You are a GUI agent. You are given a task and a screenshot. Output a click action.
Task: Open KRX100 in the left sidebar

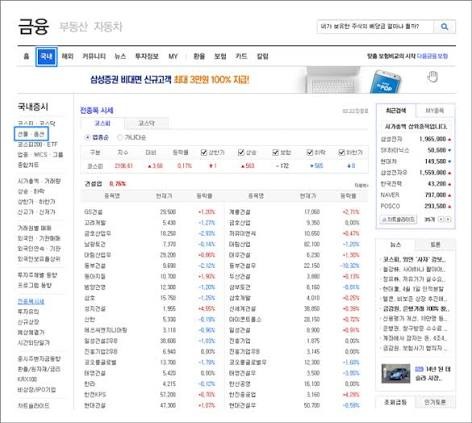pyautogui.click(x=27, y=379)
